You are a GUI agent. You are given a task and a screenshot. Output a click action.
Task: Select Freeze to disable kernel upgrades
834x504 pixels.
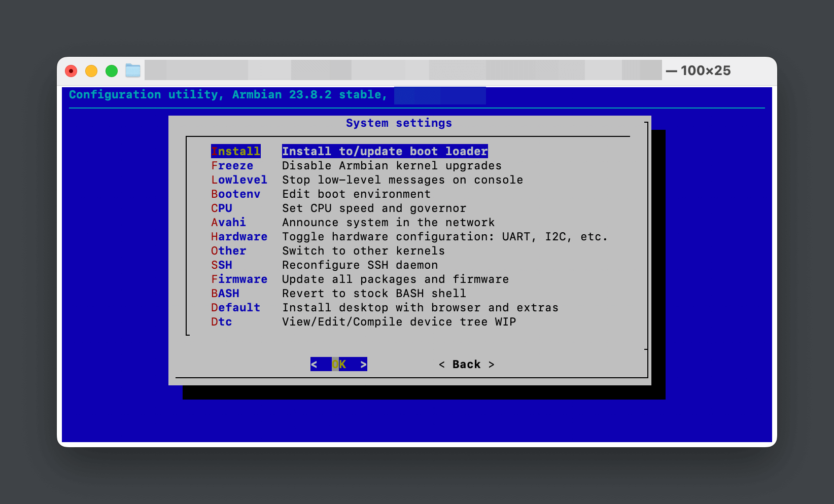[x=232, y=166]
